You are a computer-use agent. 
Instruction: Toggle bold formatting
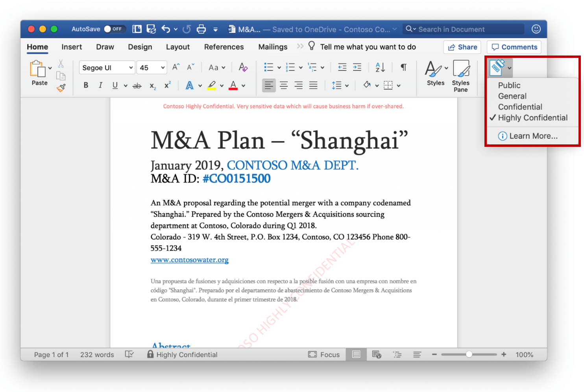click(86, 85)
